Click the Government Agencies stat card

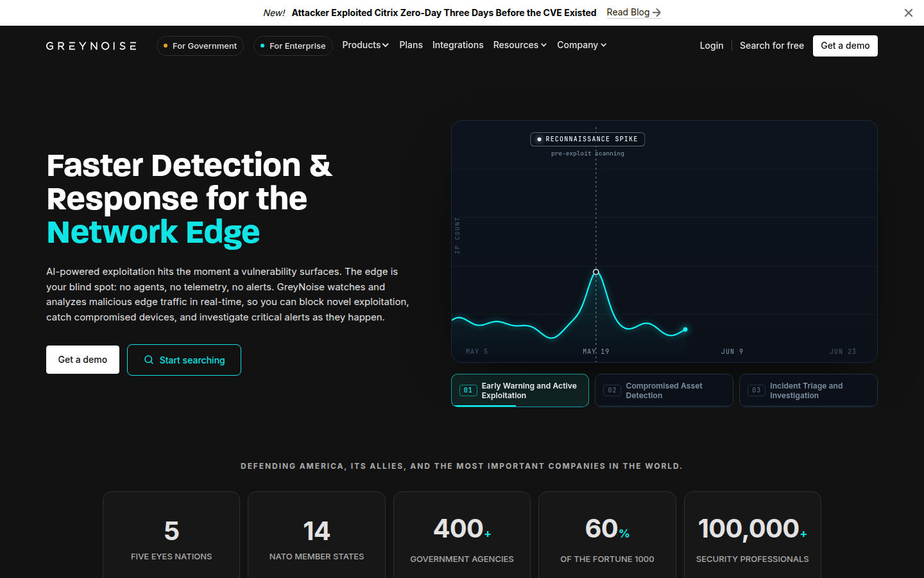462,535
